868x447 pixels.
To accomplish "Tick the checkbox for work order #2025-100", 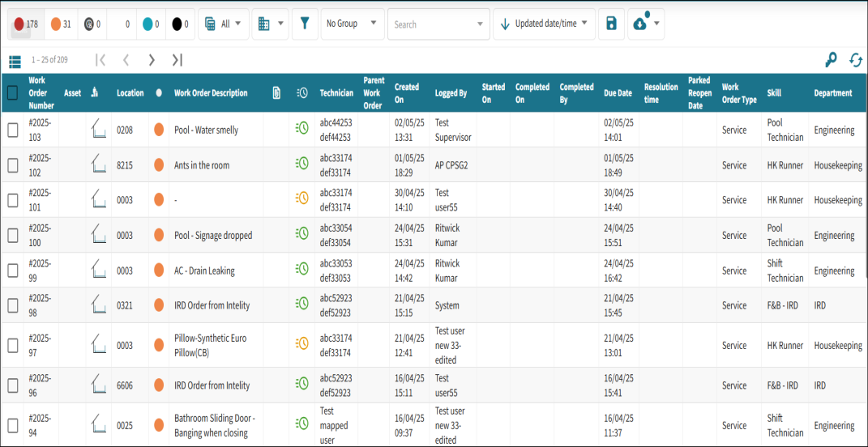I will click(x=12, y=235).
